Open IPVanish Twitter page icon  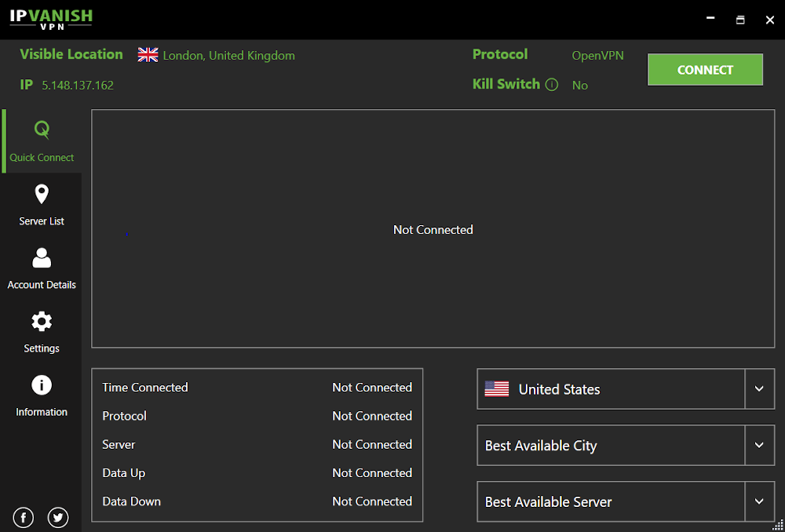pyautogui.click(x=58, y=517)
